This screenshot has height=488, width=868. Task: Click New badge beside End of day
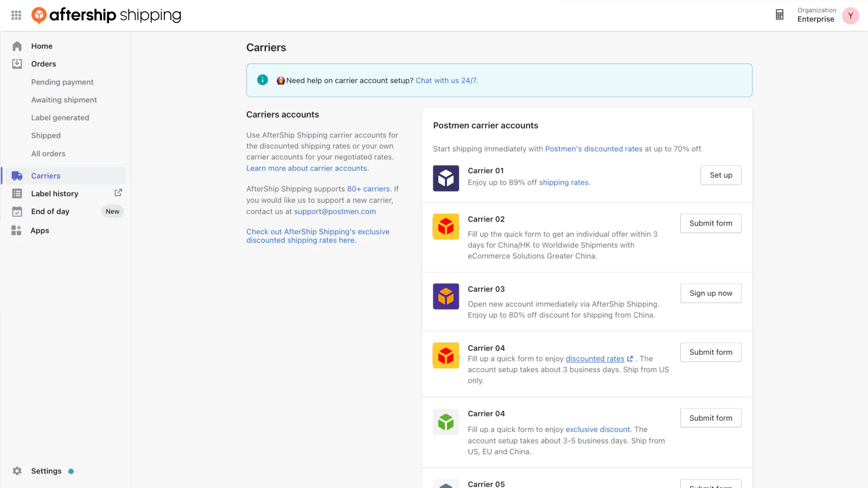point(112,211)
